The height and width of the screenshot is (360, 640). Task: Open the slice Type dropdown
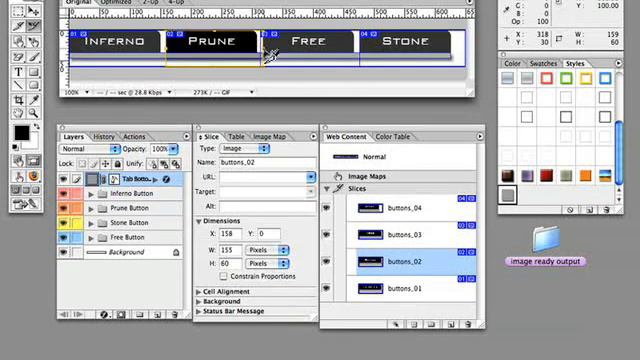244,149
